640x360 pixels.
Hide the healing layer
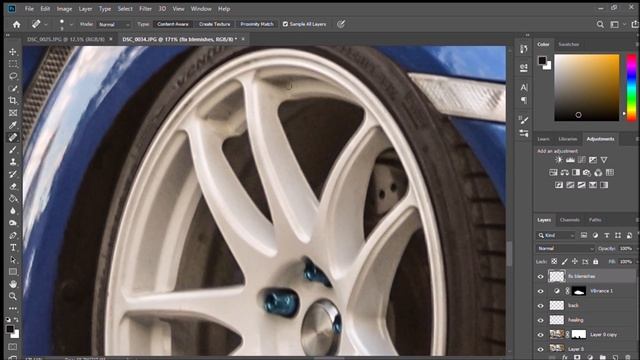click(x=540, y=320)
